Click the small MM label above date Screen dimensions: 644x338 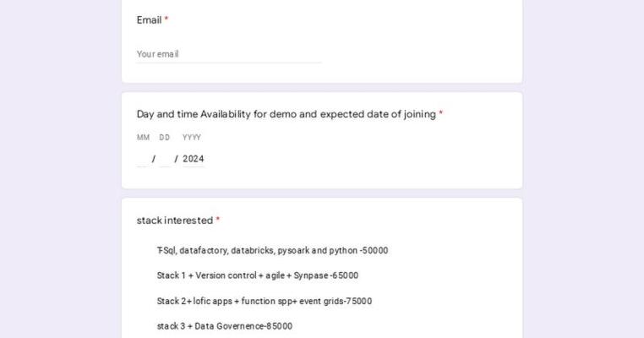click(x=143, y=138)
